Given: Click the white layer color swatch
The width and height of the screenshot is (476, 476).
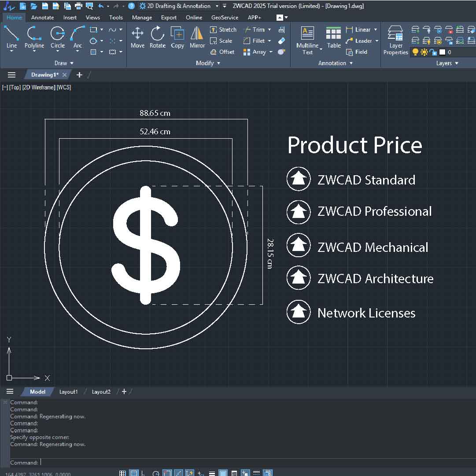Looking at the screenshot, I should point(442,52).
